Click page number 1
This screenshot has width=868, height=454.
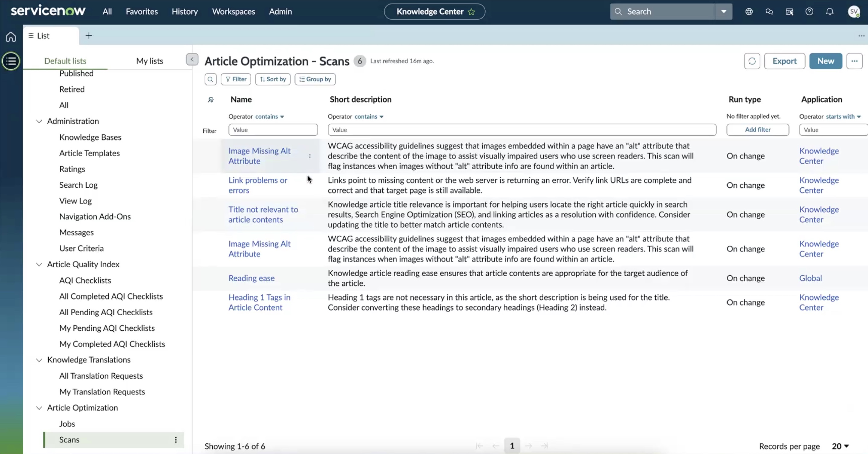pyautogui.click(x=512, y=446)
